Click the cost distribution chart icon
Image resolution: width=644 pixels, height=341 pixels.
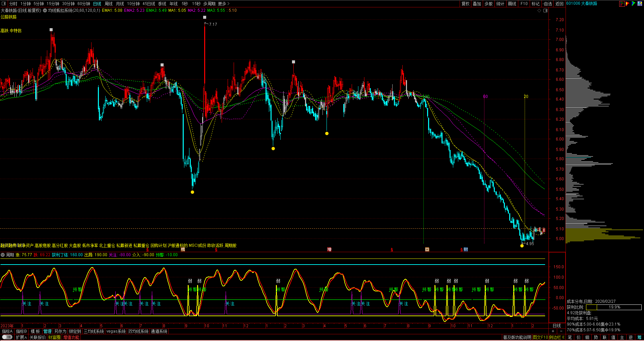[x=622, y=4]
